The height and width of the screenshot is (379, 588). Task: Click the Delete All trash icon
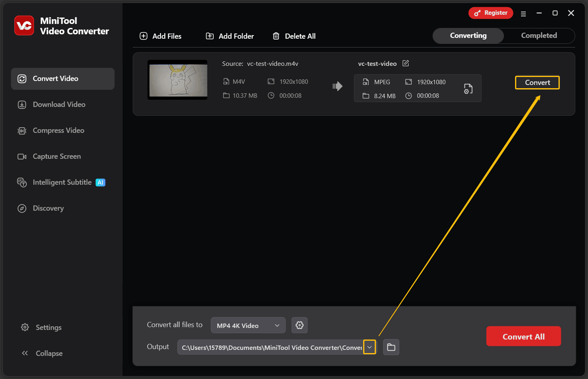[x=276, y=36]
